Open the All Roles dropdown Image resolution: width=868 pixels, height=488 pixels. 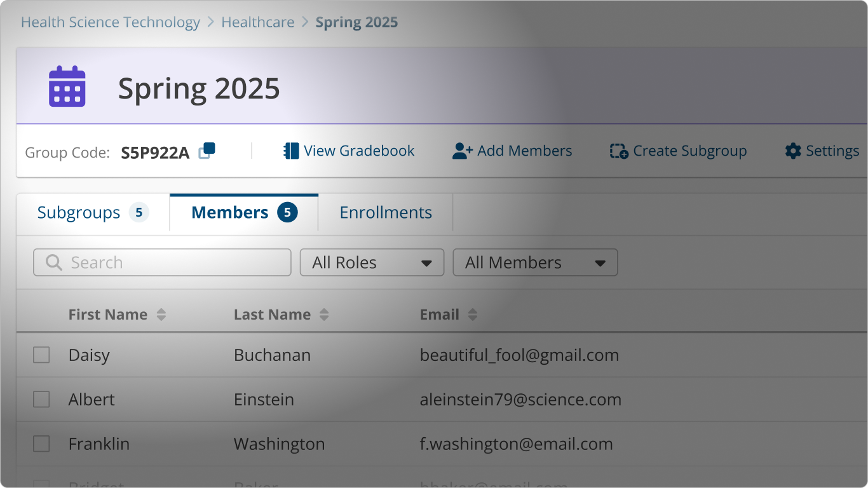point(372,262)
